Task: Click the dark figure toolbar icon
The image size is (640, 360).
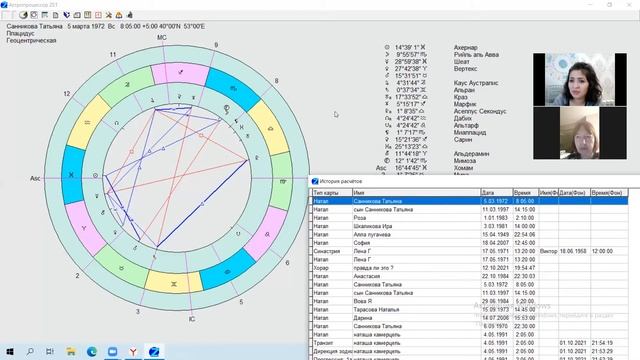Action: click(130, 15)
